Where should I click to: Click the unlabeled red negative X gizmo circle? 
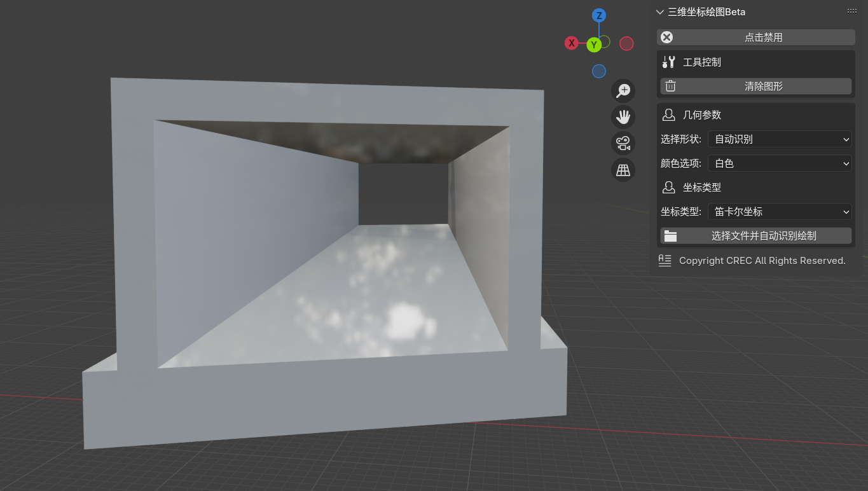click(626, 43)
